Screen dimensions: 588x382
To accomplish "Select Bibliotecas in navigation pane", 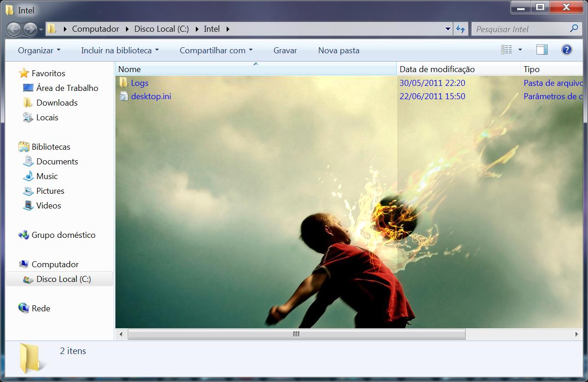I will click(51, 147).
